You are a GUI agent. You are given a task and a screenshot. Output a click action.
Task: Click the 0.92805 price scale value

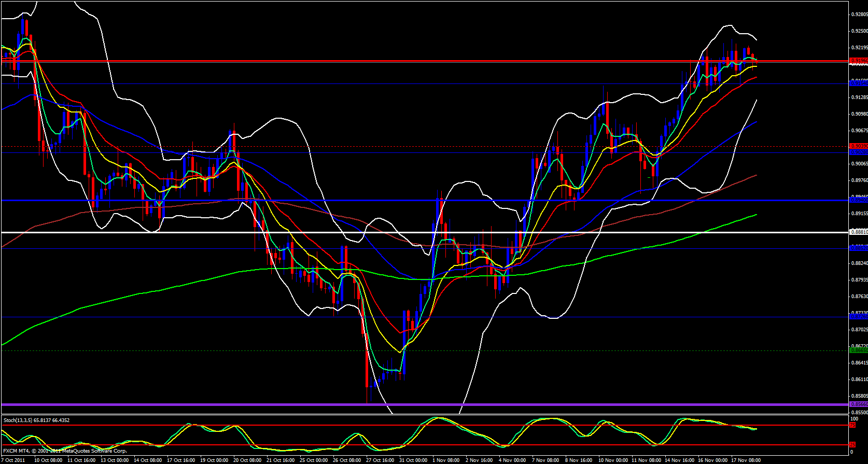(859, 15)
